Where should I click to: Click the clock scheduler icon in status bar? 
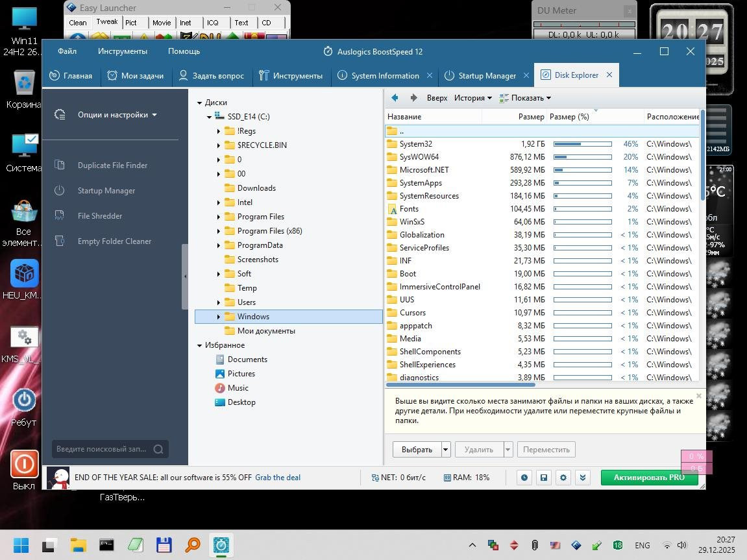pos(524,477)
